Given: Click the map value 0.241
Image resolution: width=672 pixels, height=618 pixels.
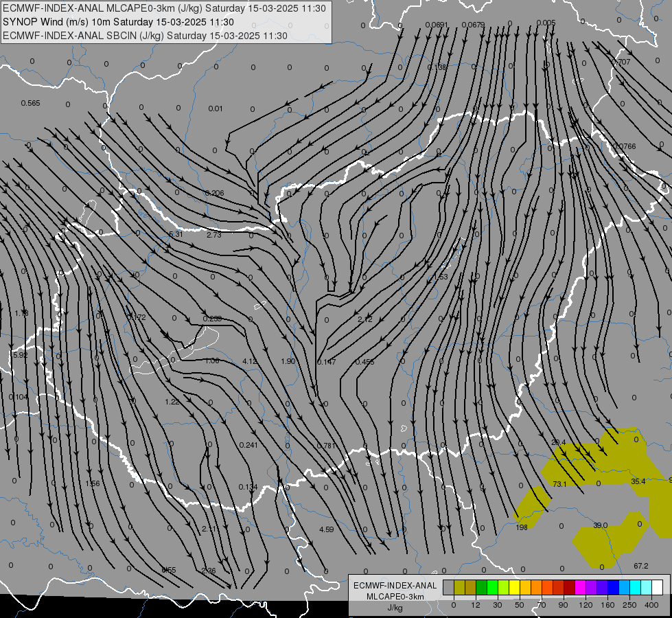Looking at the screenshot, I should click(248, 445).
